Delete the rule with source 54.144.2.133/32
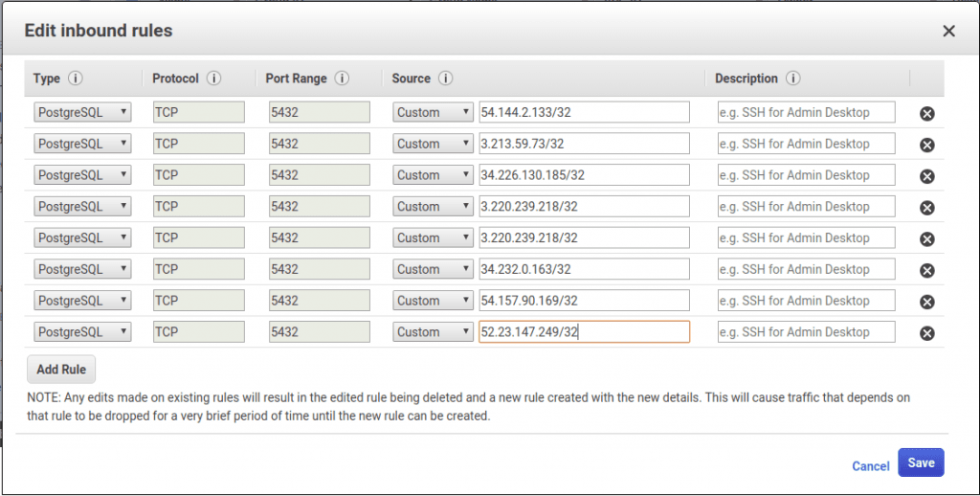Viewport: 980px width, 496px height. (x=926, y=114)
